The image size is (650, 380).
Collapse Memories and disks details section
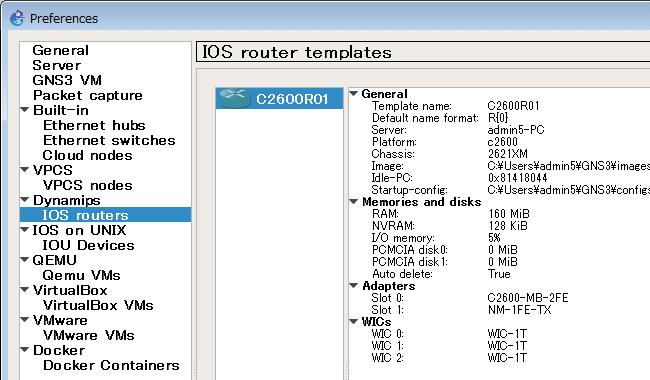[354, 202]
